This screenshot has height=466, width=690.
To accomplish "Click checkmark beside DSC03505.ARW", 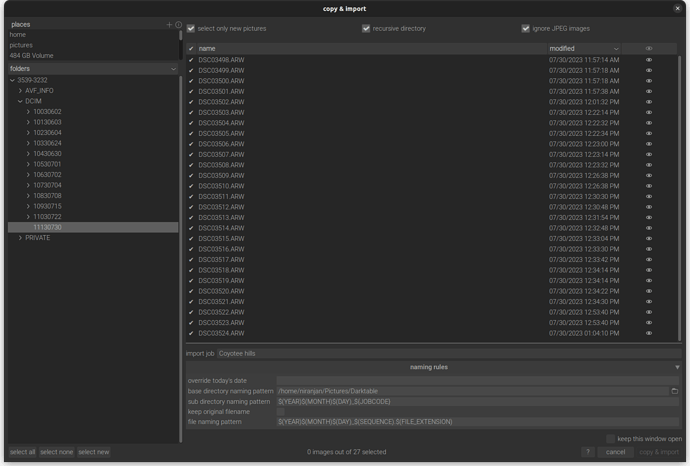I will tap(191, 134).
